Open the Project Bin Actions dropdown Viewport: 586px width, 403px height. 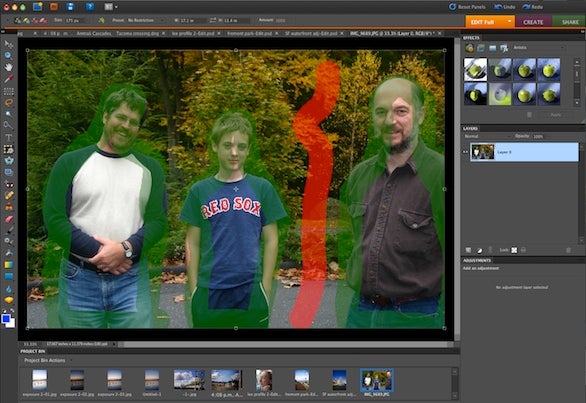pos(48,360)
